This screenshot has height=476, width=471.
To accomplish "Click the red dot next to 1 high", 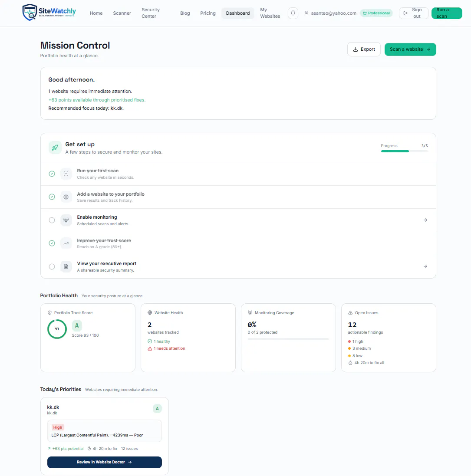I will point(349,341).
